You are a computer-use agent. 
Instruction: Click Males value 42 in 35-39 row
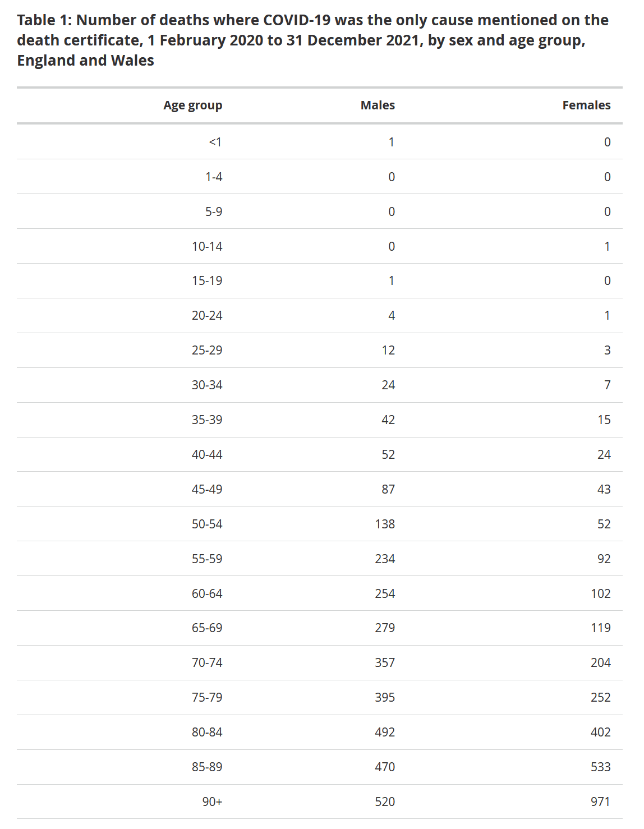[x=388, y=420]
